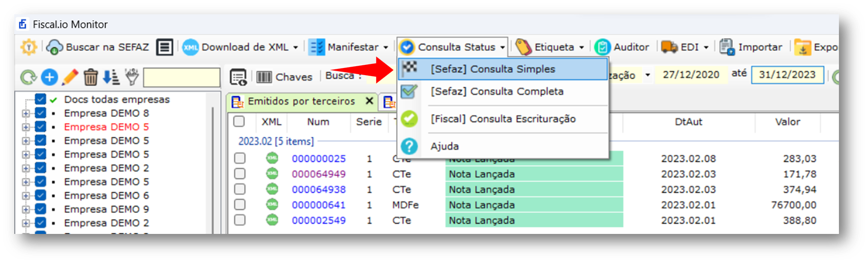Check the row checkbox for 000064938
Image resolution: width=868 pixels, height=263 pixels.
point(240,189)
